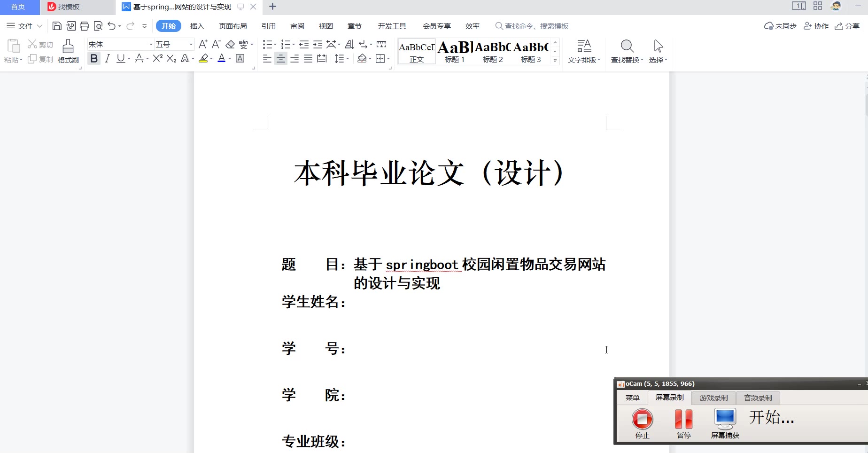The image size is (868, 453).
Task: Click the Collaborate (协作) button
Action: (816, 26)
